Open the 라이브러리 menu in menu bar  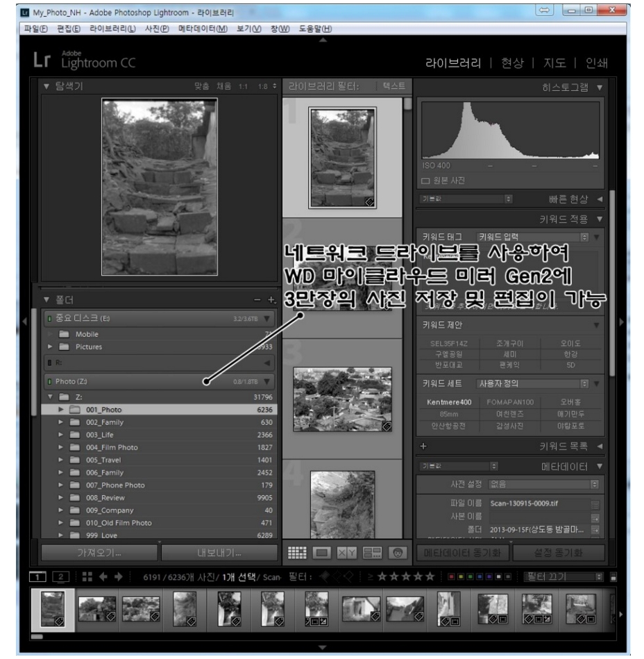112,28
